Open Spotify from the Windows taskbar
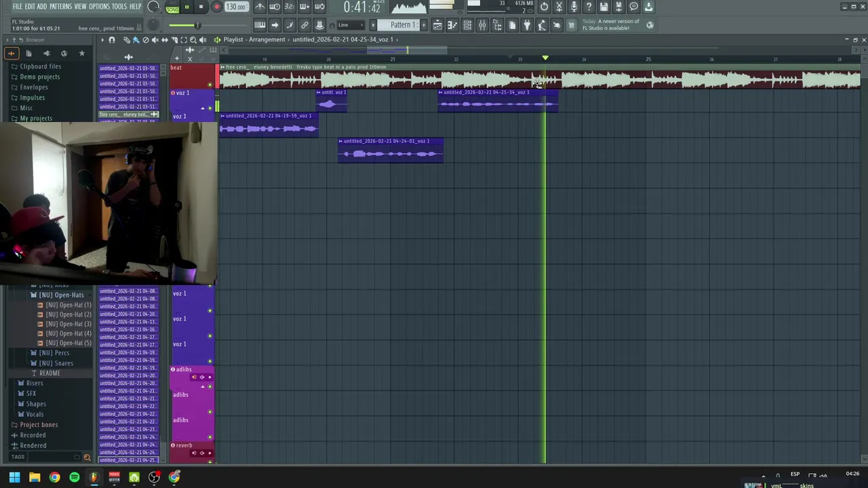 pos(75,477)
